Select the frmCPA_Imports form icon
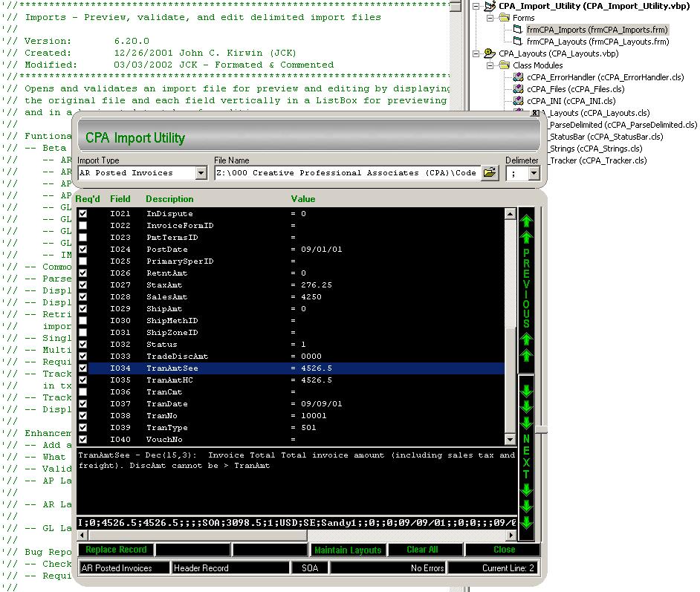 coord(518,30)
